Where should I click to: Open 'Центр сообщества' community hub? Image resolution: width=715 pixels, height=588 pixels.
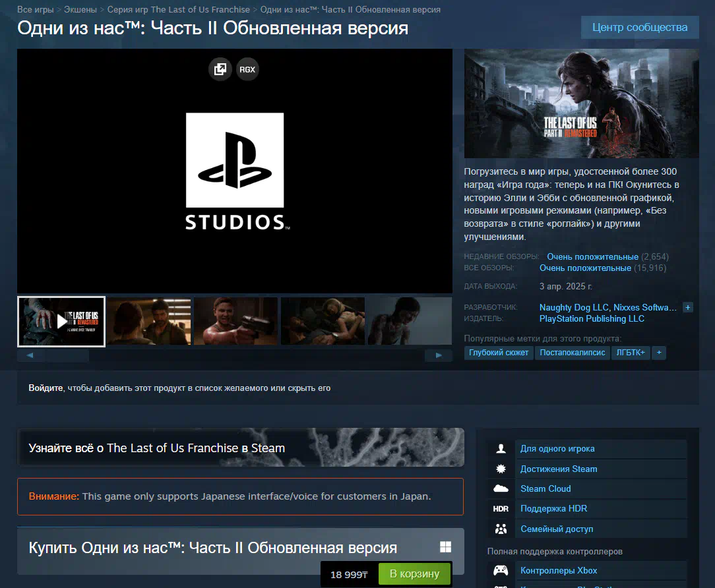640,27
